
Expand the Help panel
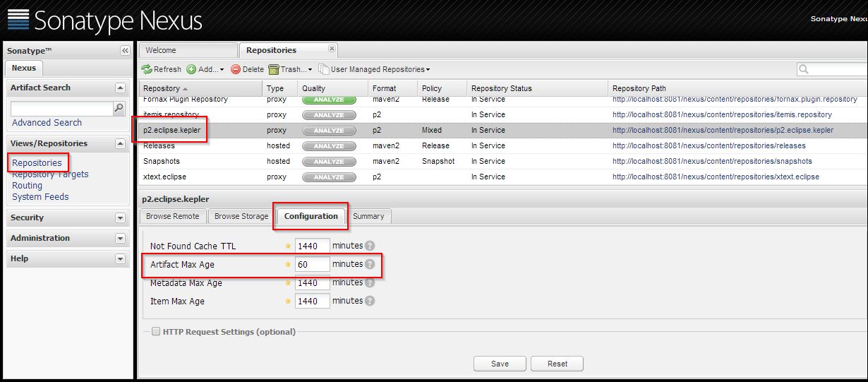(x=120, y=259)
